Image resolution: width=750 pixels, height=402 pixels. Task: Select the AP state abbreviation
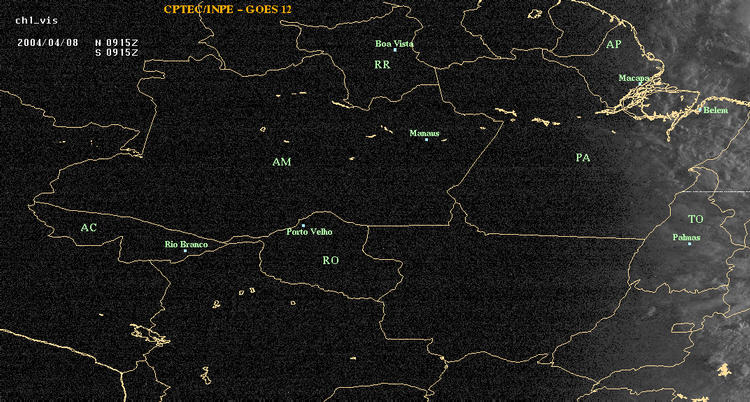614,45
